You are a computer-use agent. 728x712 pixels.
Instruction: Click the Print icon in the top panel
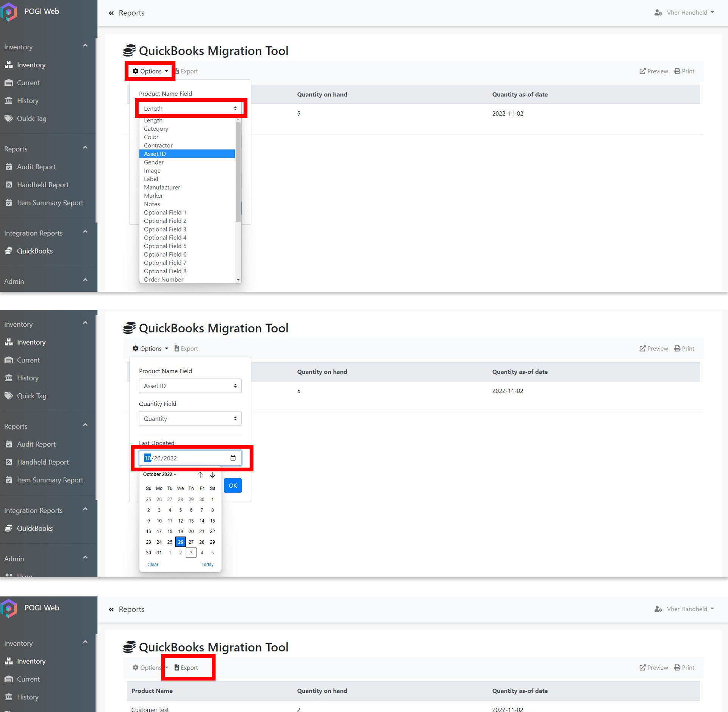(x=677, y=71)
